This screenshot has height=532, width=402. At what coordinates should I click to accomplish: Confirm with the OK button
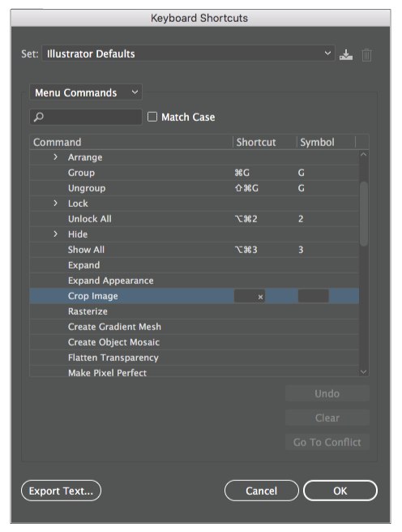[340, 491]
